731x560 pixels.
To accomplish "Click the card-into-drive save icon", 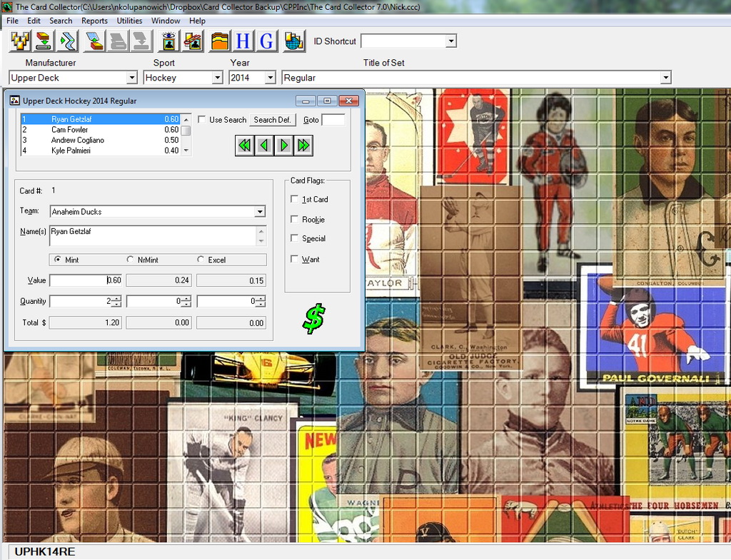I will pyautogui.click(x=44, y=41).
